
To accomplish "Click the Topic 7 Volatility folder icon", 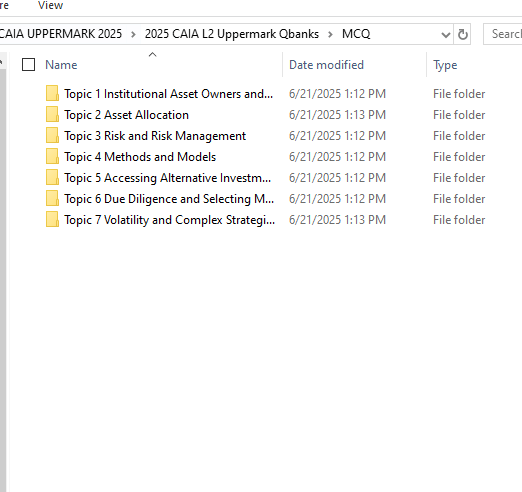I will [x=52, y=219].
